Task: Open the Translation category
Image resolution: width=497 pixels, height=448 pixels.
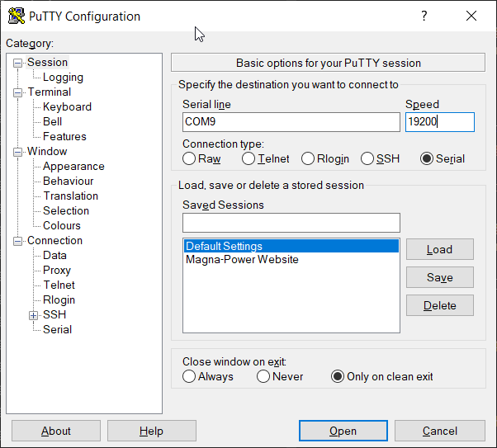Action: (x=71, y=196)
